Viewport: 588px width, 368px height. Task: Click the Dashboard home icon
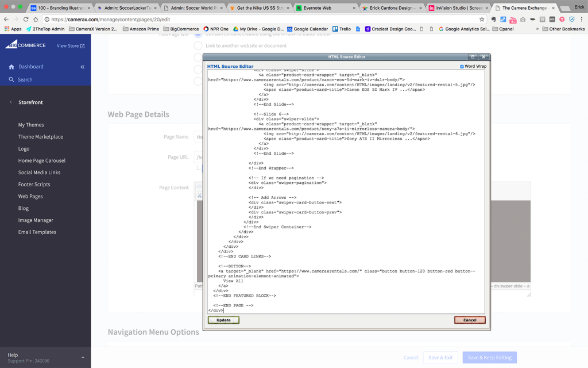[11, 67]
